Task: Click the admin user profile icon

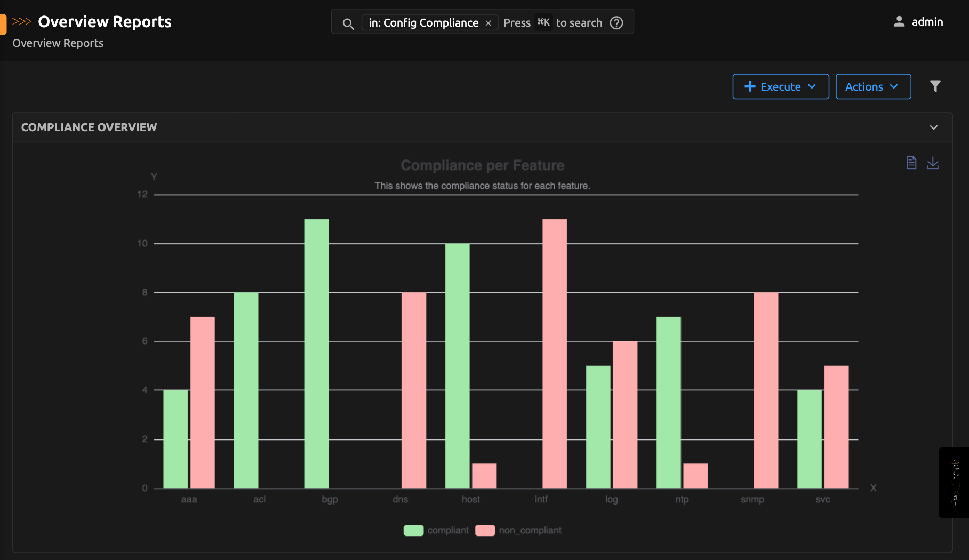Action: pos(899,21)
